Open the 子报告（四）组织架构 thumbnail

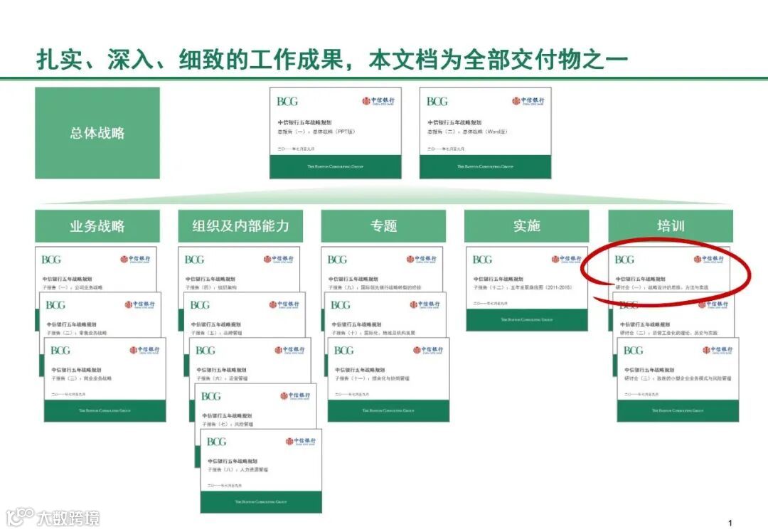239,268
